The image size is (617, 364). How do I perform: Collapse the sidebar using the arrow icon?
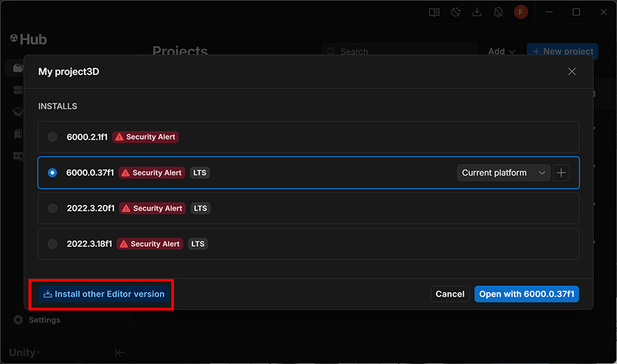(119, 352)
